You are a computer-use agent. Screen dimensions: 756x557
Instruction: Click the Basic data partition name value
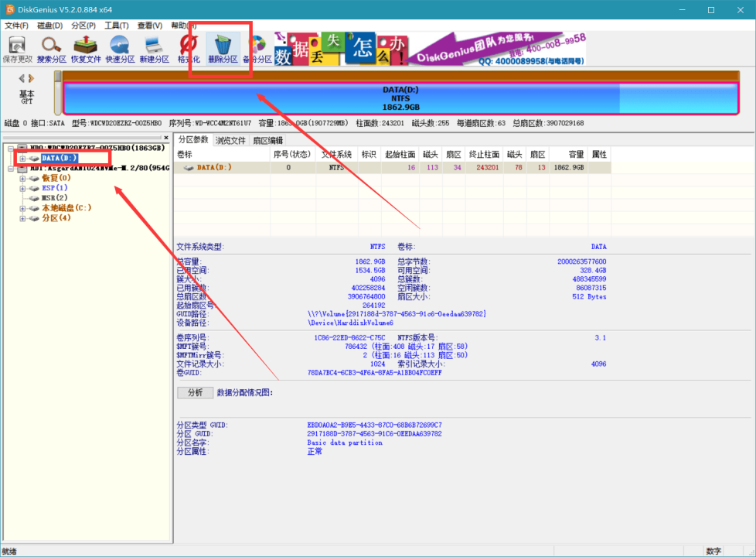(345, 443)
